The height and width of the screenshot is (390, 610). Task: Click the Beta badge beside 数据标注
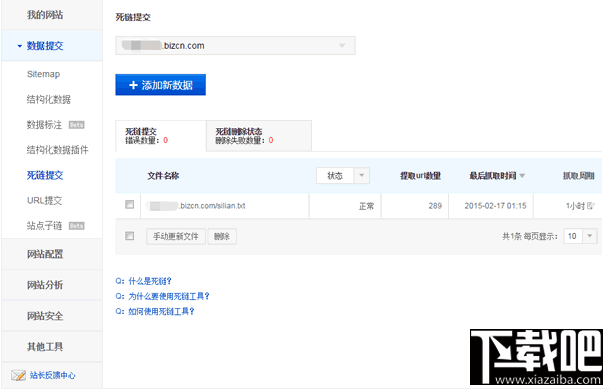pos(77,125)
